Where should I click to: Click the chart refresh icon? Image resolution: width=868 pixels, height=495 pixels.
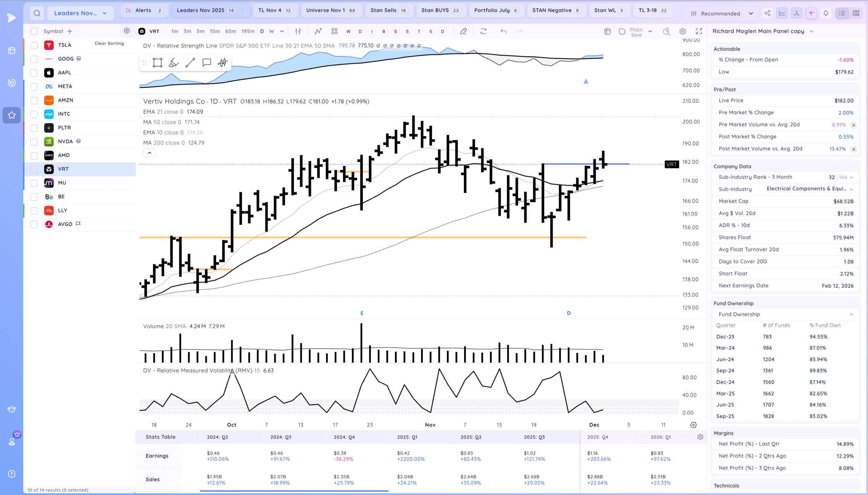pos(483,31)
